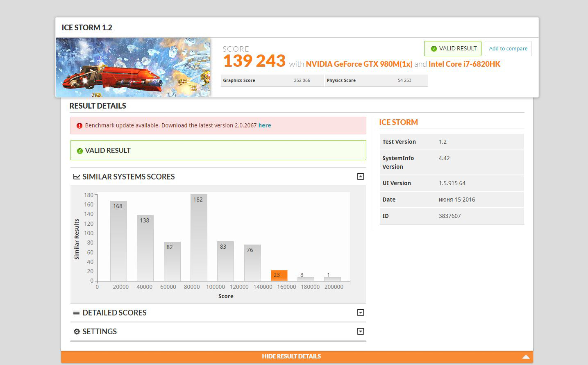The width and height of the screenshot is (588, 365).
Task: Click the ID label in the info table
Action: [x=386, y=216]
